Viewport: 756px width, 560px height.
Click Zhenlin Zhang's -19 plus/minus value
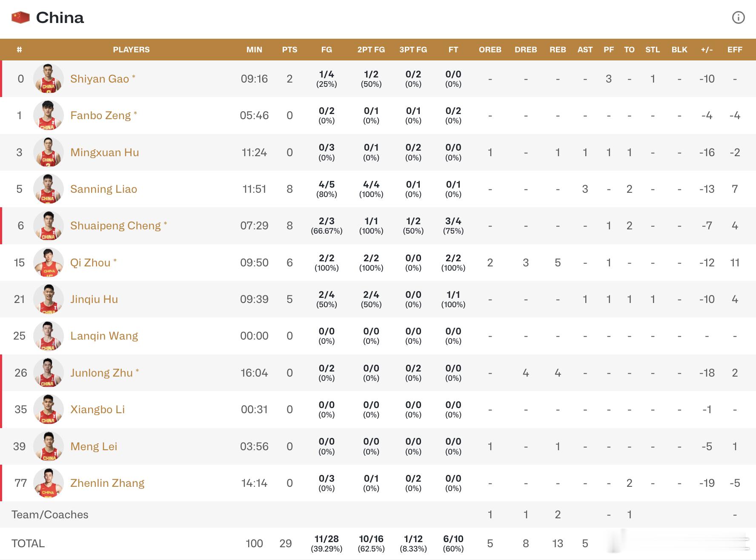click(707, 483)
